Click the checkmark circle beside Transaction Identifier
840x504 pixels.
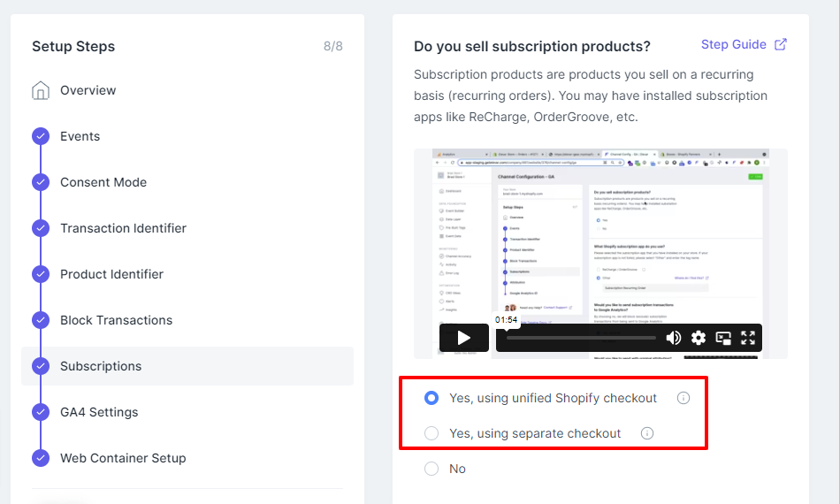click(x=41, y=228)
